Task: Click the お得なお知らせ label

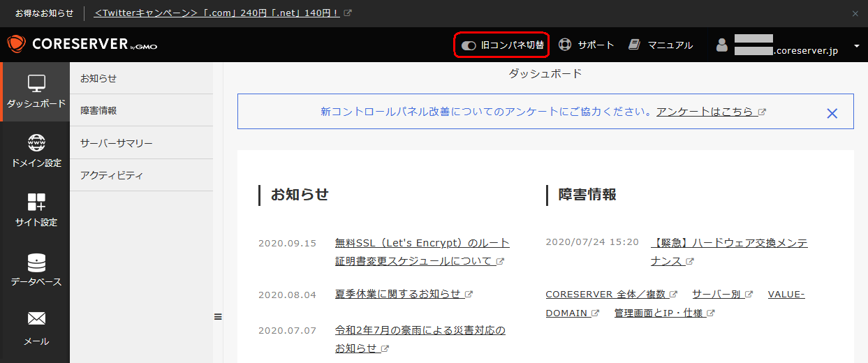Action: pyautogui.click(x=44, y=13)
